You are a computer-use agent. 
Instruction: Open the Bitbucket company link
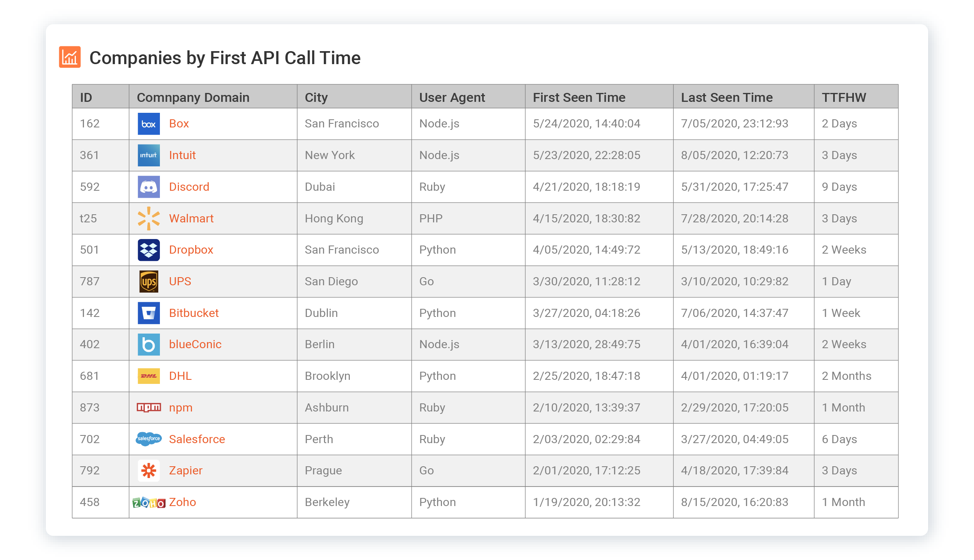click(194, 313)
